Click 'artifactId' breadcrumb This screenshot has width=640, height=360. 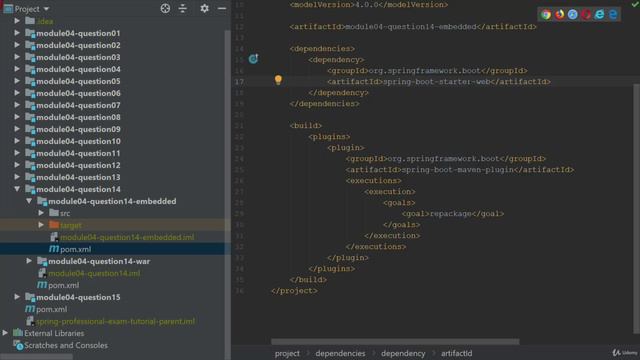456,353
